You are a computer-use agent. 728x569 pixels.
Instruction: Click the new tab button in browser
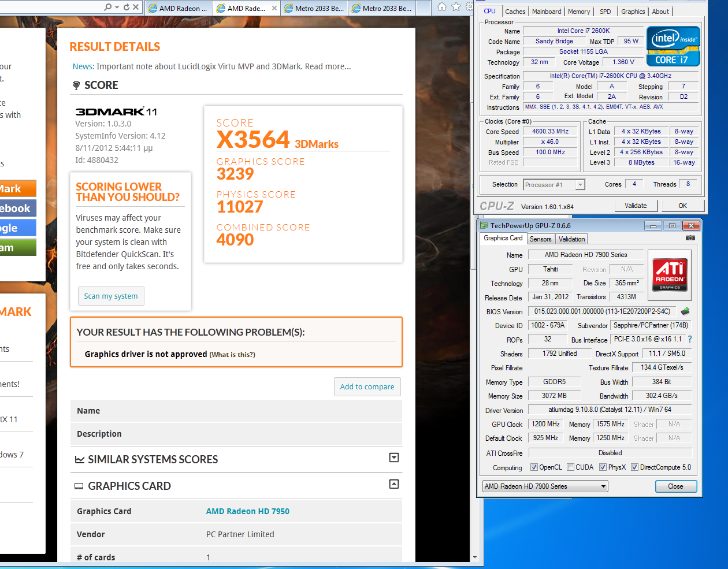(x=424, y=8)
